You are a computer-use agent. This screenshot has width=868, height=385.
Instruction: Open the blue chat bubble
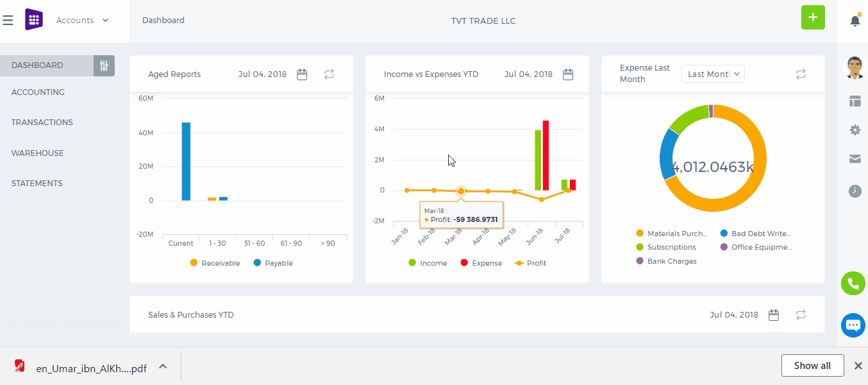pyautogui.click(x=853, y=325)
